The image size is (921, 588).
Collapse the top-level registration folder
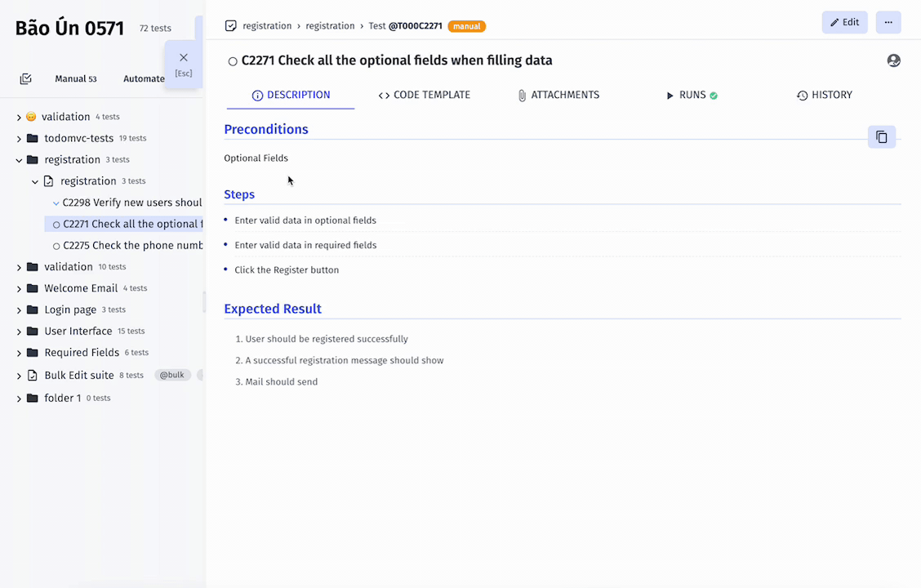point(19,160)
